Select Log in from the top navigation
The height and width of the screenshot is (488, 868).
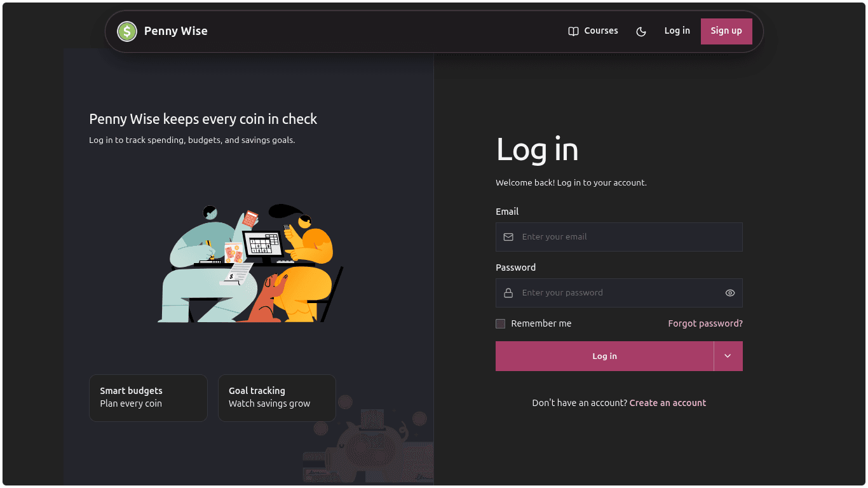(x=677, y=31)
